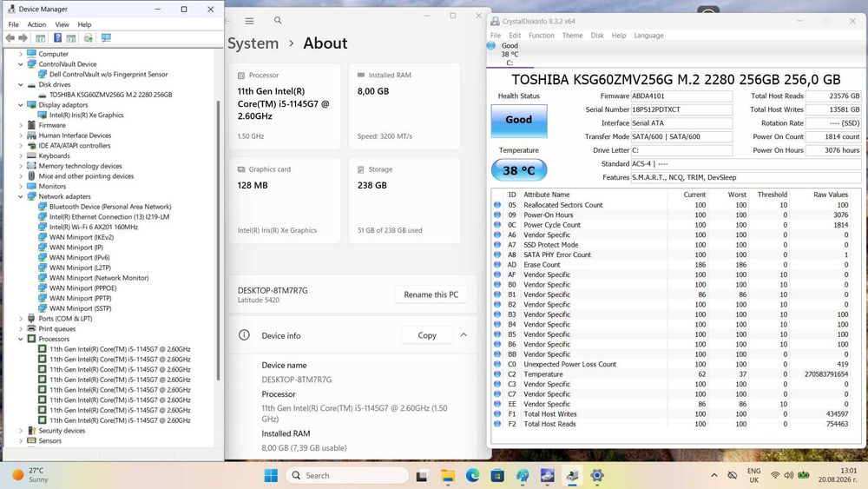
Task: Expand Computer node in Device Manager
Action: [21, 54]
